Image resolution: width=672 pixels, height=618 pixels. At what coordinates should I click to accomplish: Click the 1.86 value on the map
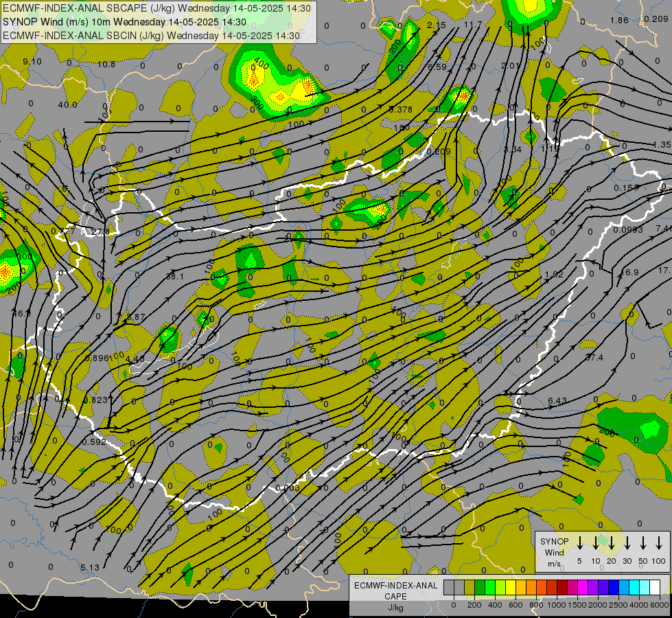(x=619, y=20)
